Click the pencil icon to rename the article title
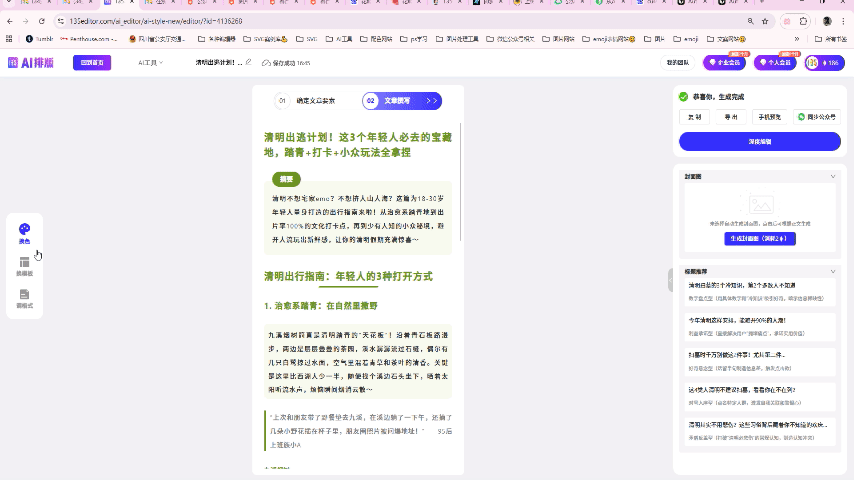The width and height of the screenshot is (854, 480). pyautogui.click(x=248, y=62)
